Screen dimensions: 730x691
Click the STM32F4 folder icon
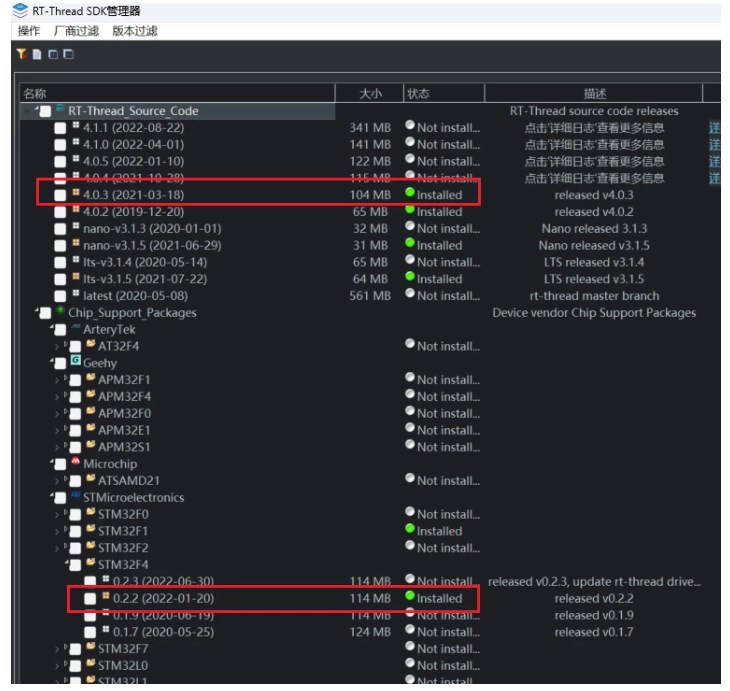point(91,562)
